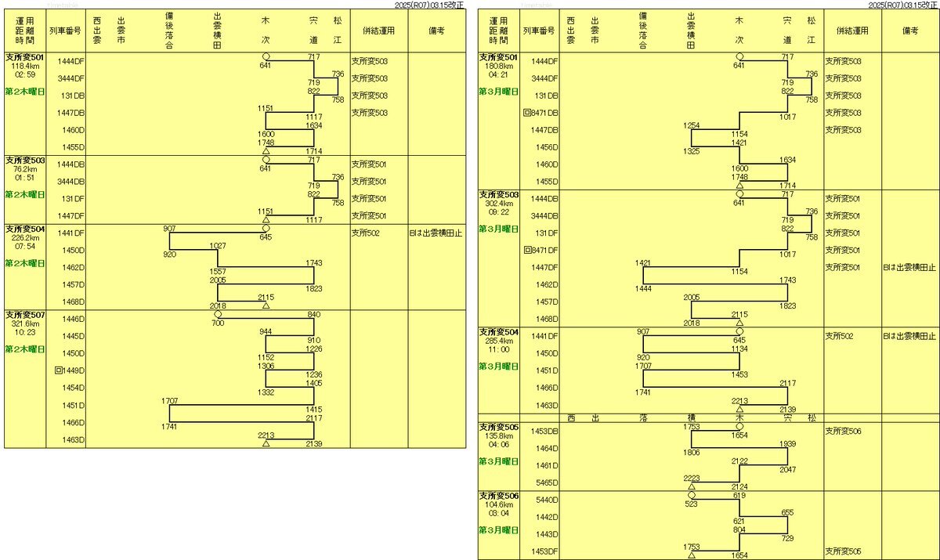
Task: Click train number 5465D
Action: tap(545, 482)
